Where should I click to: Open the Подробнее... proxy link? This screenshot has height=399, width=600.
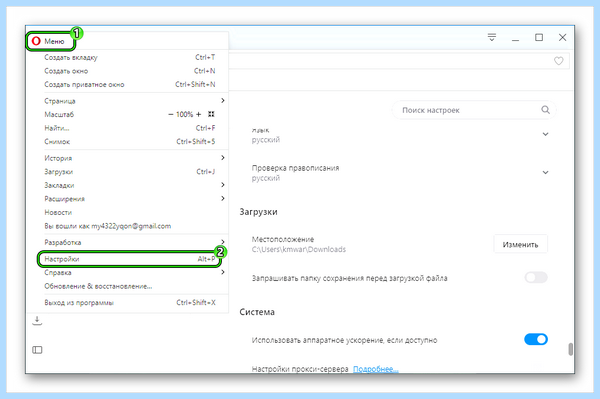pyautogui.click(x=375, y=369)
